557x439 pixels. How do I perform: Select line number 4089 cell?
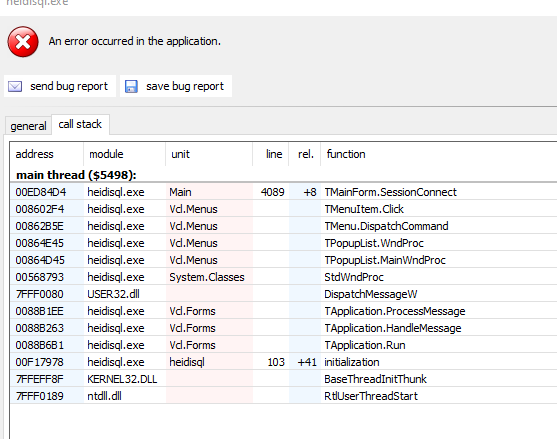[x=272, y=192]
